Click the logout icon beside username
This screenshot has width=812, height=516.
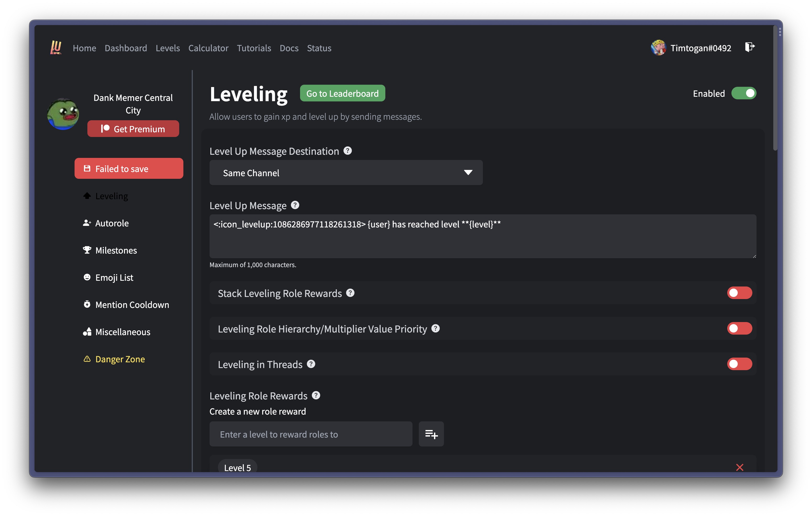coord(750,47)
